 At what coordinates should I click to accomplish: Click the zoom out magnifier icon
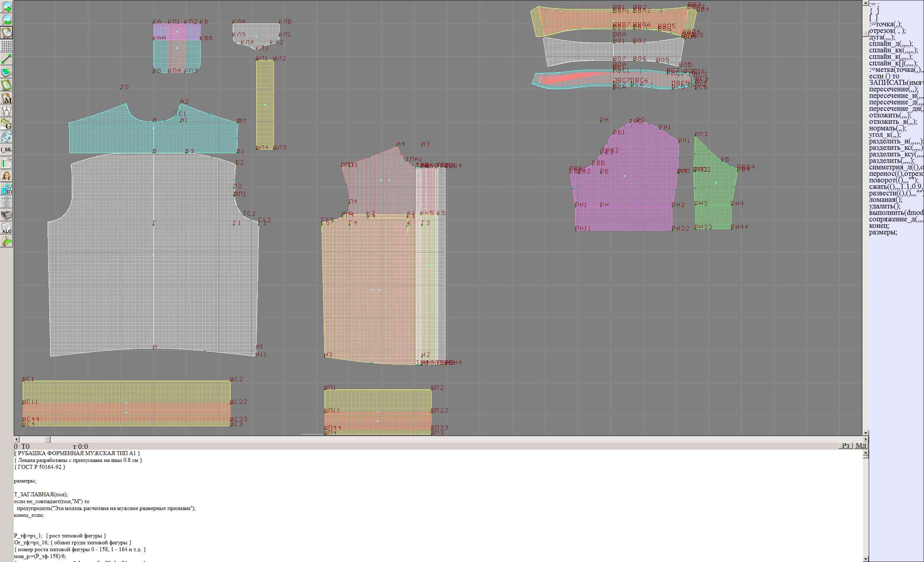(x=7, y=20)
